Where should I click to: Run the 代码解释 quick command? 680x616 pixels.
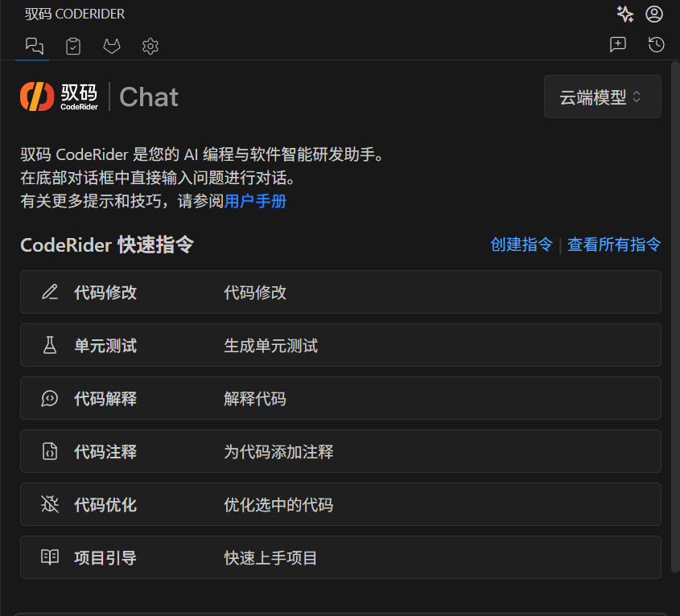[340, 398]
